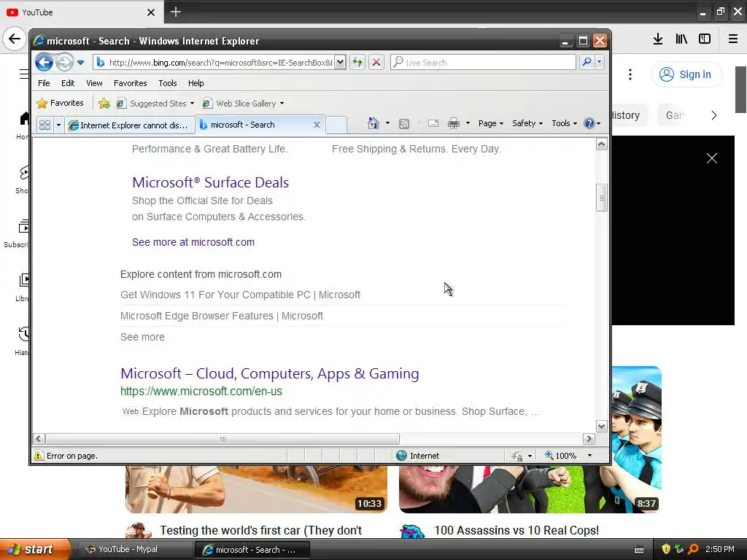The height and width of the screenshot is (560, 747).
Task: Click the Mypal downloads arrow icon
Action: click(x=658, y=39)
